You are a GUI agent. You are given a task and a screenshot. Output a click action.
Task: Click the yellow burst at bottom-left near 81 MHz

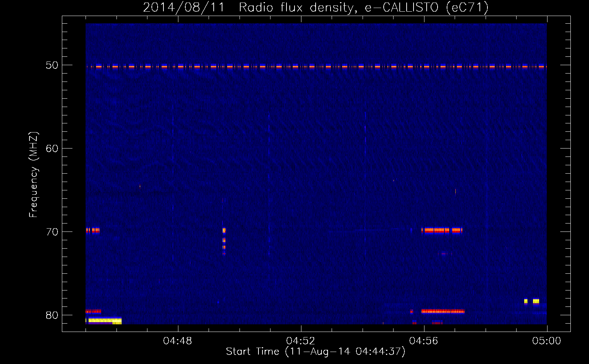point(104,321)
